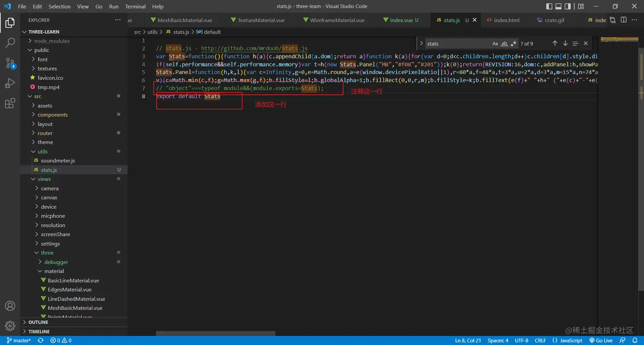Go to next find match
644x345 pixels.
565,43
